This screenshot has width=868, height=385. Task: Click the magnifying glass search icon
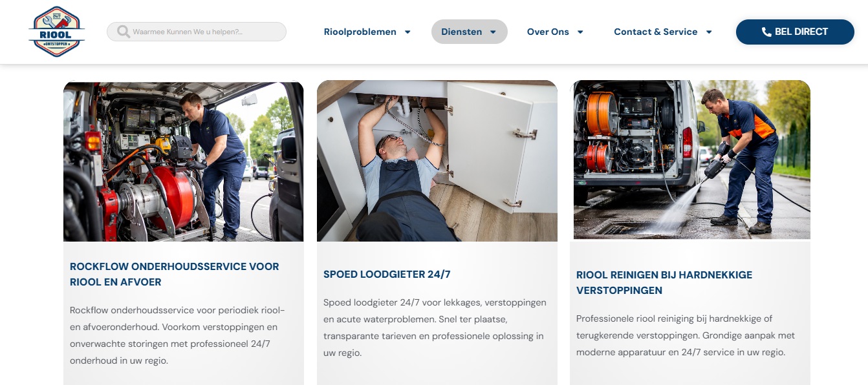tap(123, 32)
